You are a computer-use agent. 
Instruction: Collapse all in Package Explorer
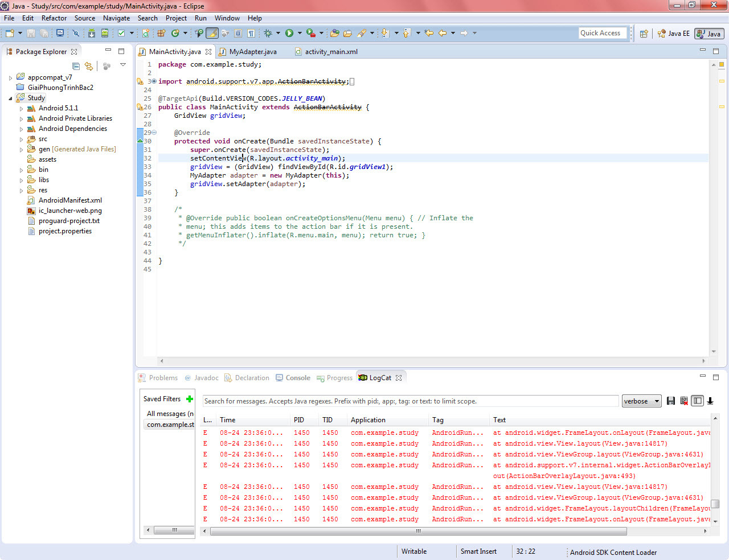click(x=76, y=66)
